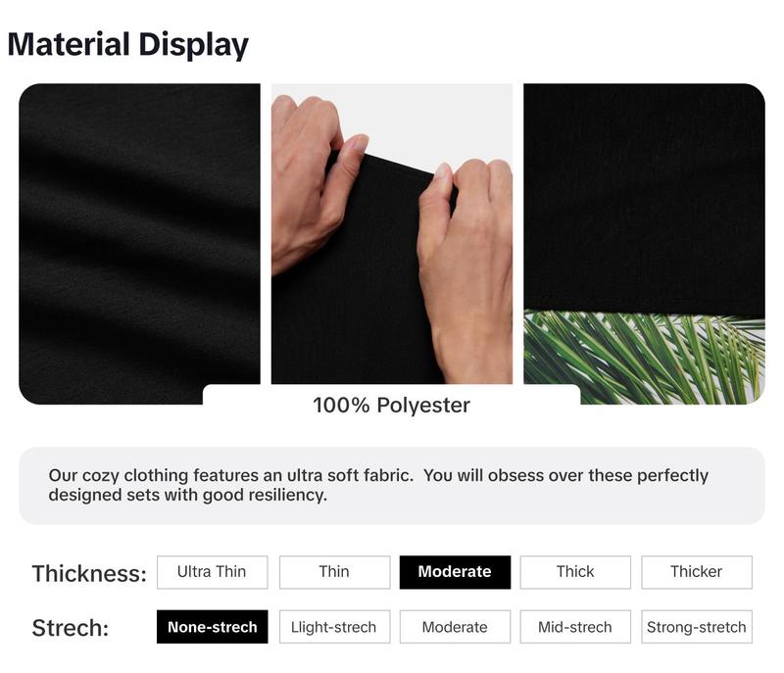Click the Material Display heading
784x673 pixels.
[x=128, y=44]
